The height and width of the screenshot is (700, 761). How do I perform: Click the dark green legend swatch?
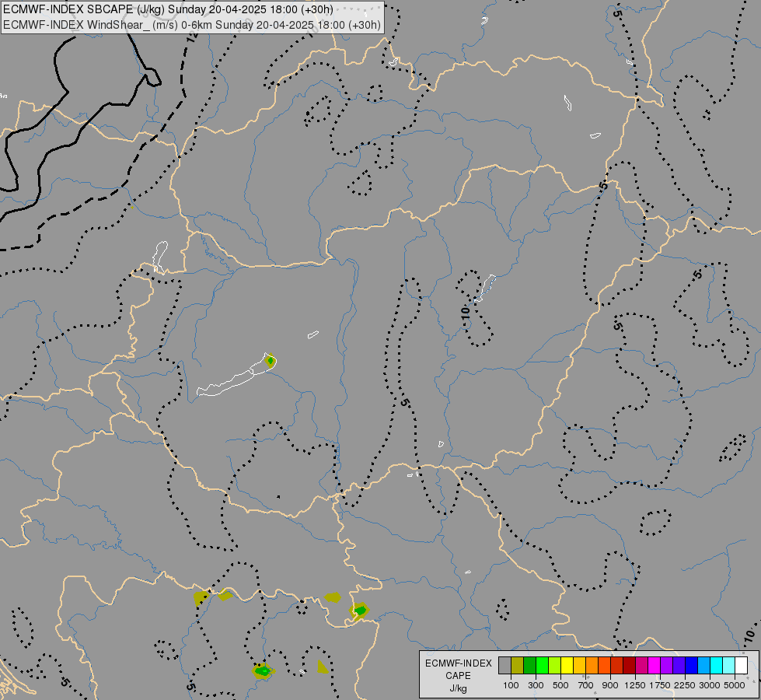[x=530, y=665]
